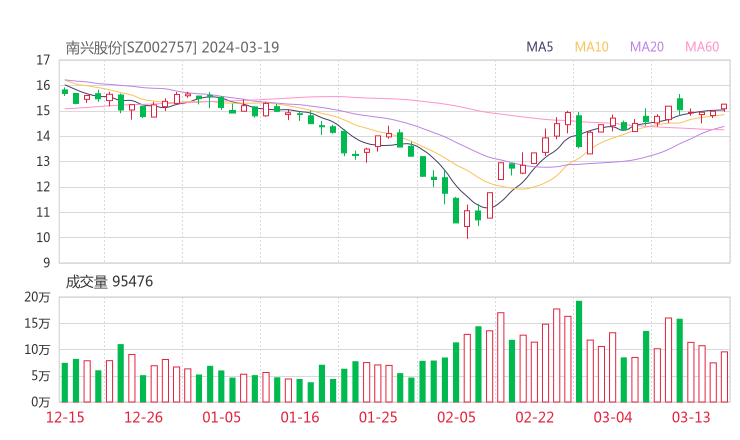740x440 pixels.
Task: Click the 17 price axis label
Action: [x=43, y=60]
